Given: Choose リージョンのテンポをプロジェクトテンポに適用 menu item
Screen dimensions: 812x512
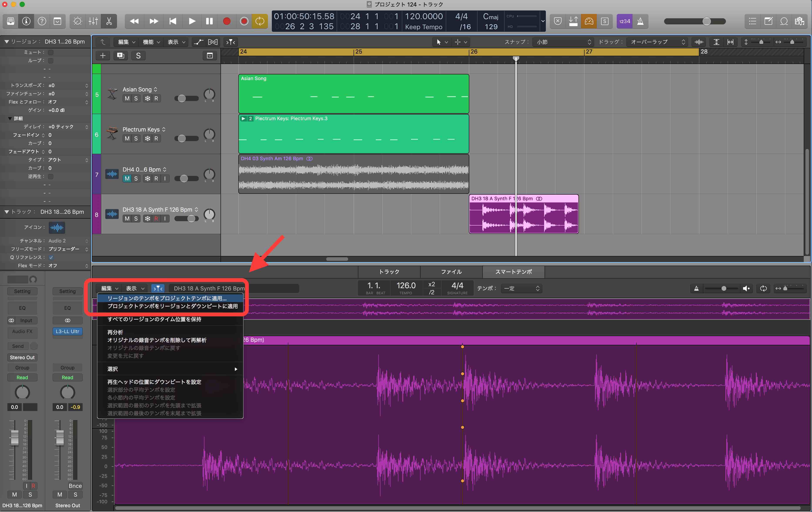Looking at the screenshot, I should pos(167,298).
